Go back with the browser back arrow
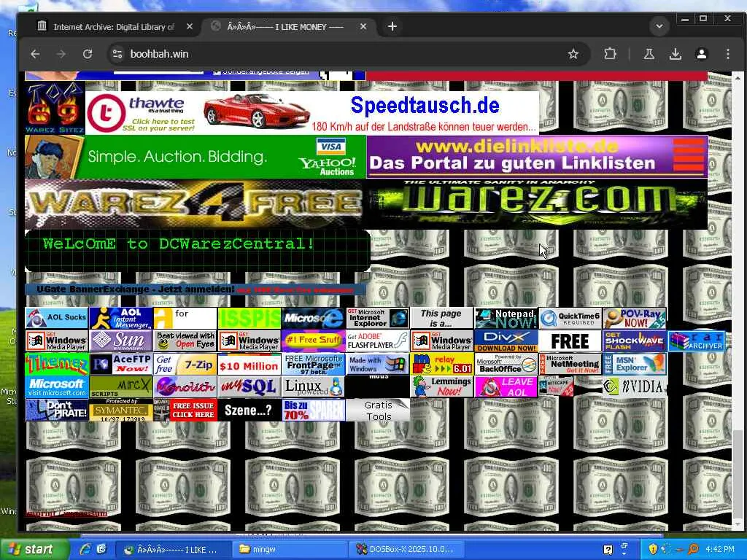The height and width of the screenshot is (560, 747). point(35,54)
